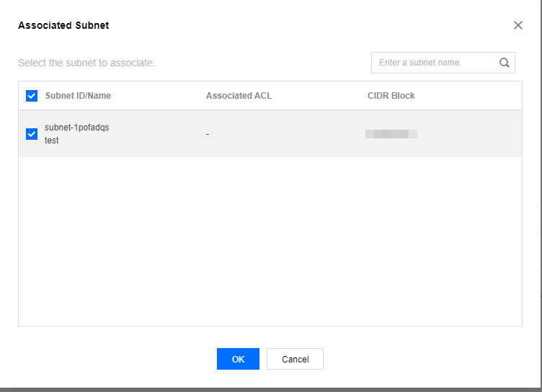Dismiss the dialog with Cancel

296,359
